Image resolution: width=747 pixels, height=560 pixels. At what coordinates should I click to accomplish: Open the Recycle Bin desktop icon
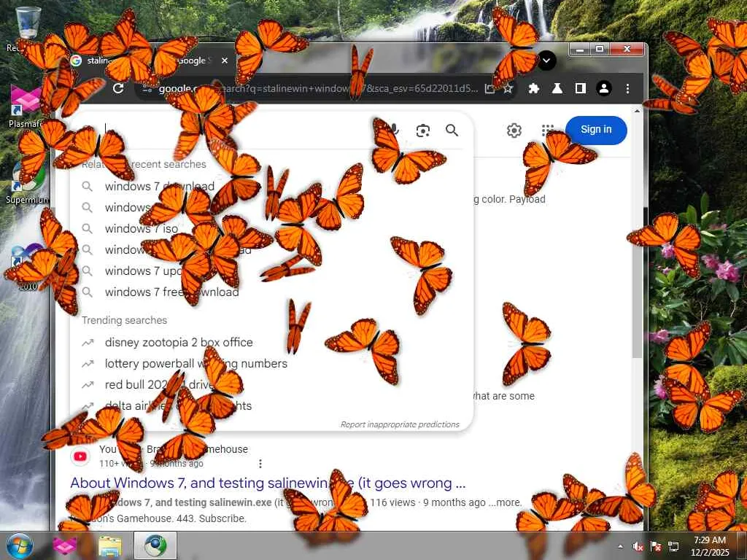[27, 28]
